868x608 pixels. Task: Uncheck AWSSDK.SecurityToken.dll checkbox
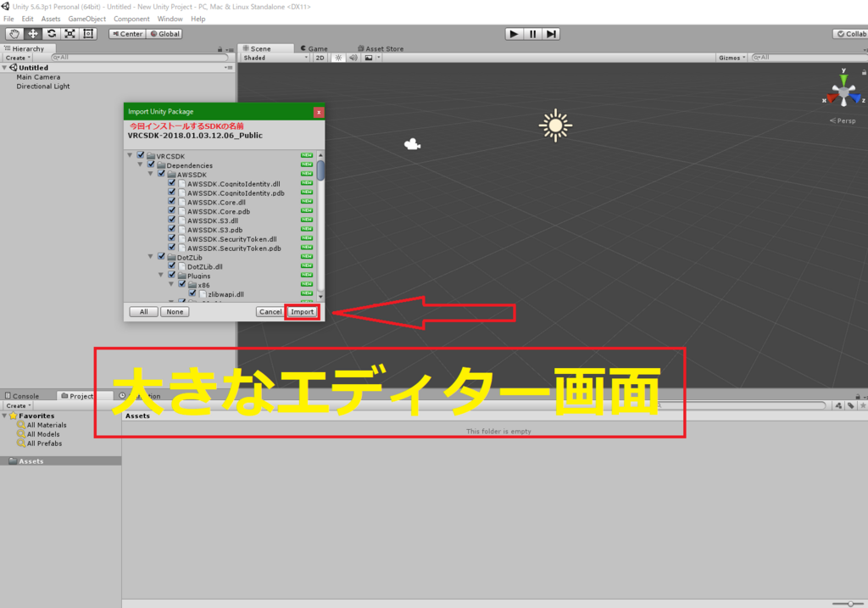pos(171,238)
